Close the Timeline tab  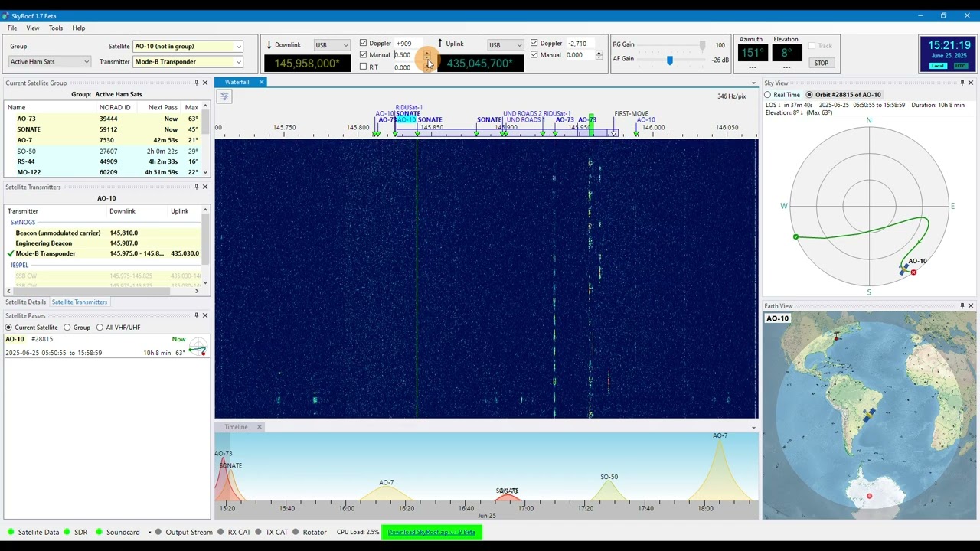[x=260, y=427]
